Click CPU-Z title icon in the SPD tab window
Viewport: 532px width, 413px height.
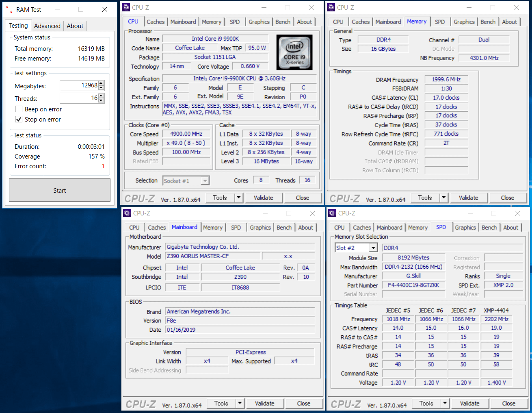pos(332,213)
